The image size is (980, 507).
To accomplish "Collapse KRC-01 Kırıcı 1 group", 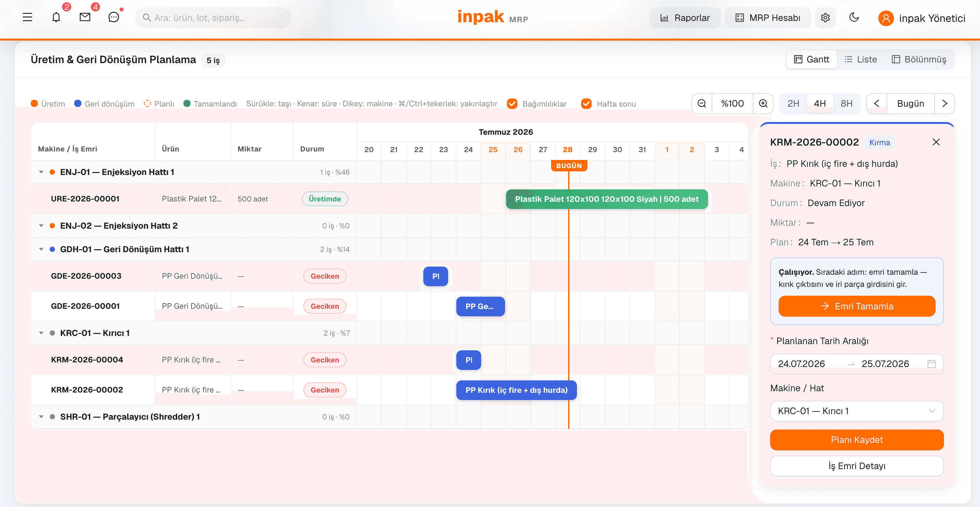I will (41, 333).
